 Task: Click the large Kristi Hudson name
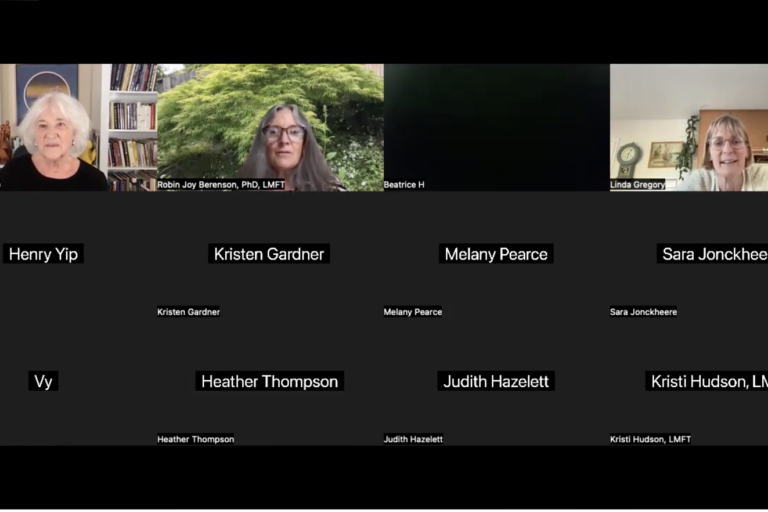[x=708, y=381]
